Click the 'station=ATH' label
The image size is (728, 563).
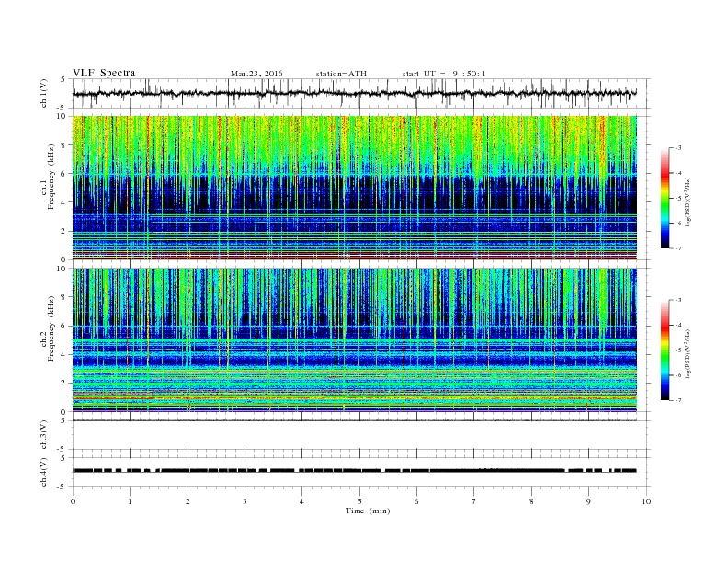(341, 74)
